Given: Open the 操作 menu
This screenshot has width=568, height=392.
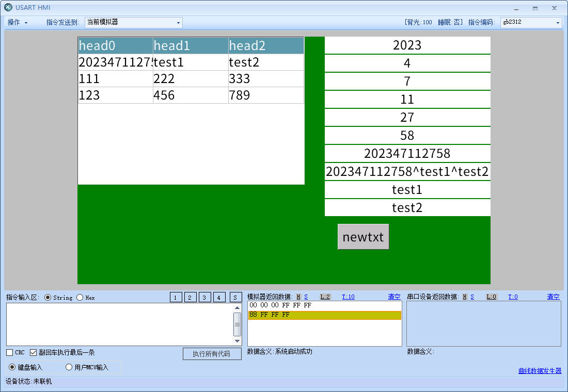Looking at the screenshot, I should pos(18,23).
